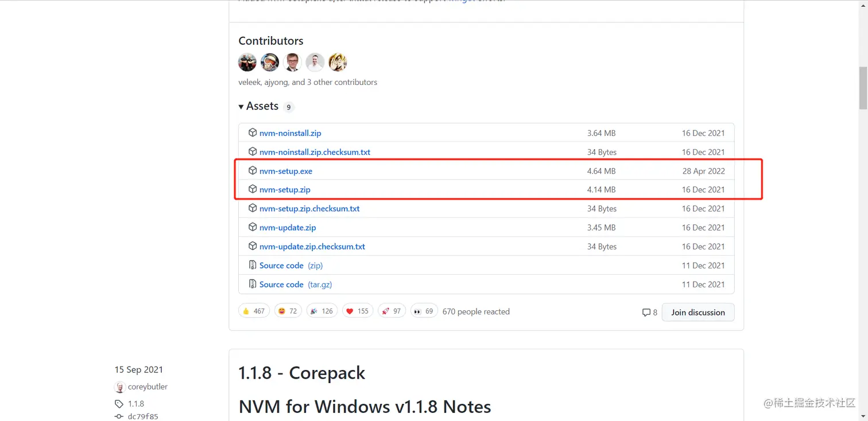Open nvm-update.zip.checksum.txt link
Screen dimensions: 868x421
(x=312, y=247)
